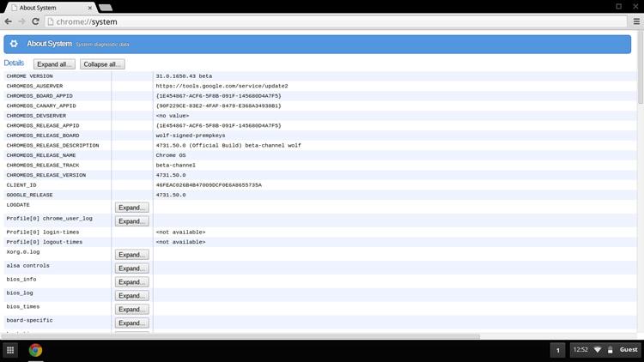Expand the Xorg.0.log entry
This screenshot has width=644, height=362.
pos(132,255)
